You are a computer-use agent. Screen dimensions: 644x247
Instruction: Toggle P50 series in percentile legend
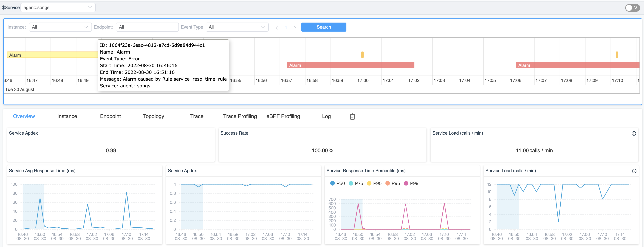click(x=337, y=183)
